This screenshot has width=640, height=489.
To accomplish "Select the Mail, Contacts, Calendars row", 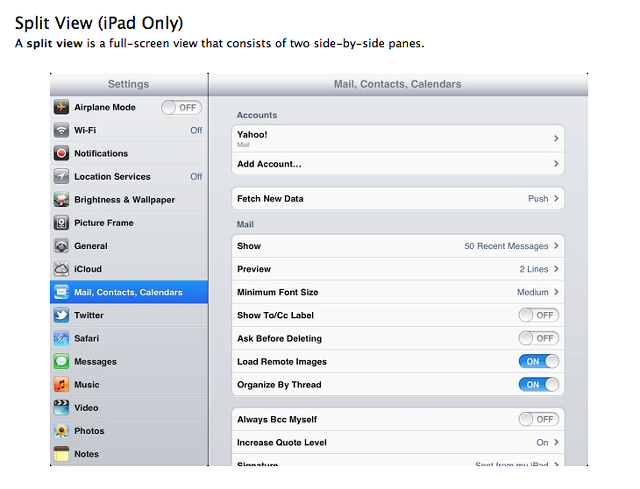I will [129, 292].
